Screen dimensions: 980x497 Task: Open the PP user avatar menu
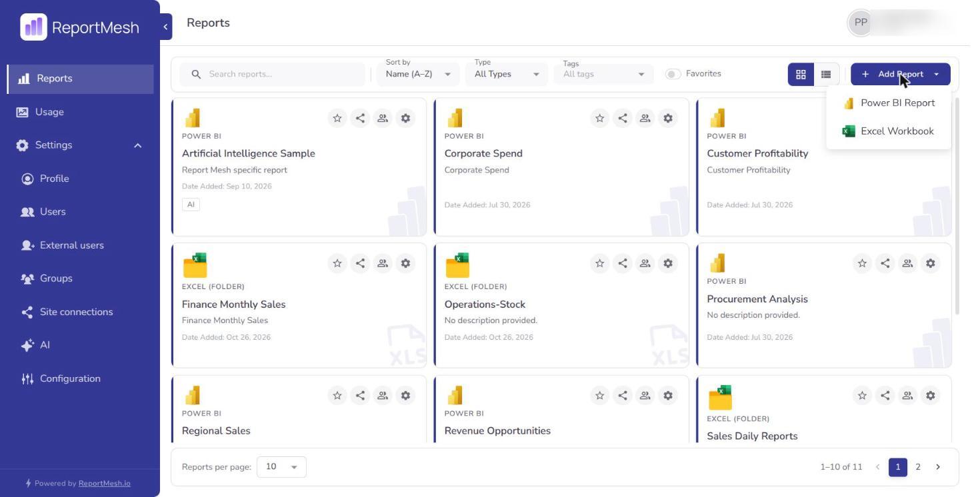point(861,23)
